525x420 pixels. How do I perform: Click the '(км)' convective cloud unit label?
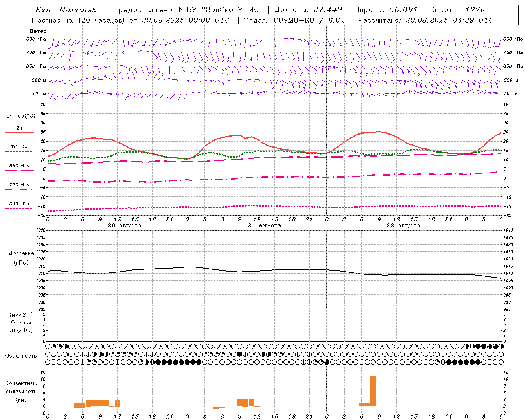pyautogui.click(x=21, y=399)
